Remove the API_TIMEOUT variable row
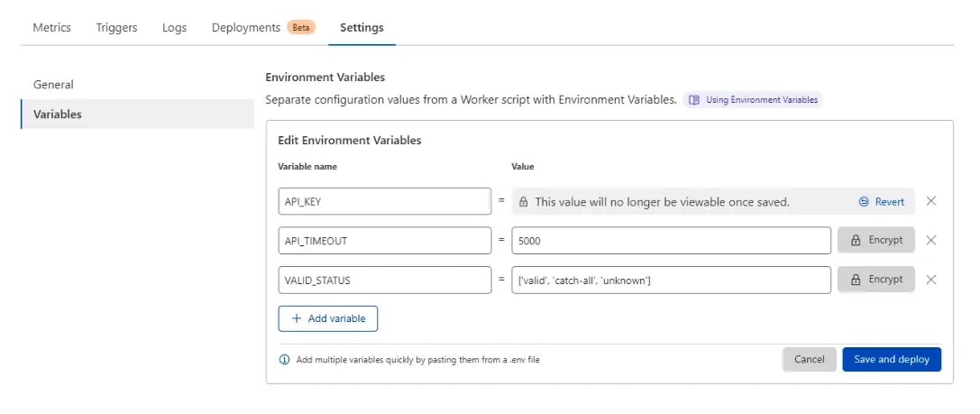The image size is (980, 414). click(930, 240)
